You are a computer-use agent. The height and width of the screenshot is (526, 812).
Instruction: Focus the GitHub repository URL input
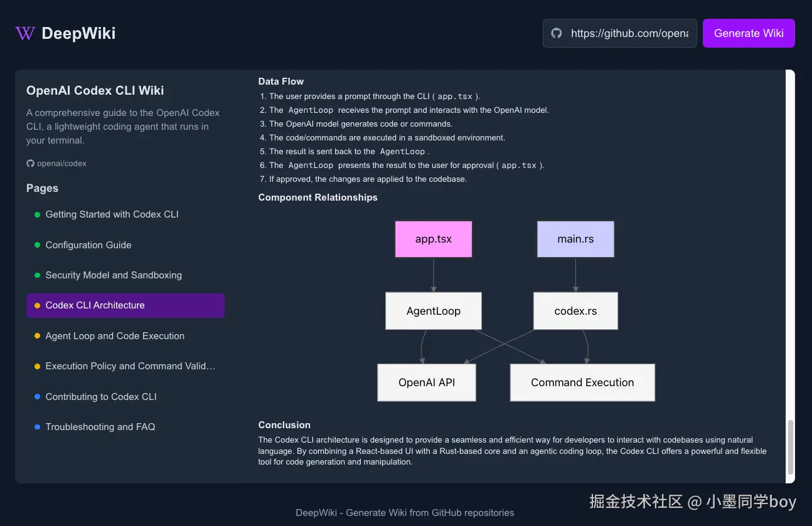(x=620, y=33)
